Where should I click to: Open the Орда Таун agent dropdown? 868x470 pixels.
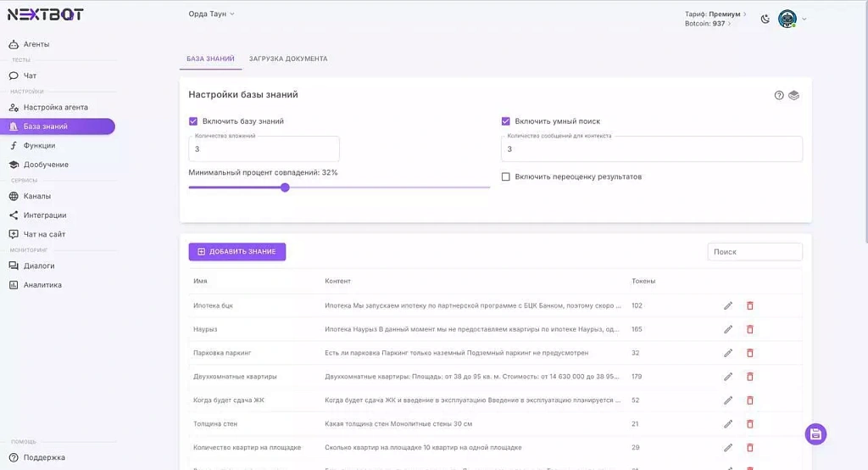tap(211, 14)
